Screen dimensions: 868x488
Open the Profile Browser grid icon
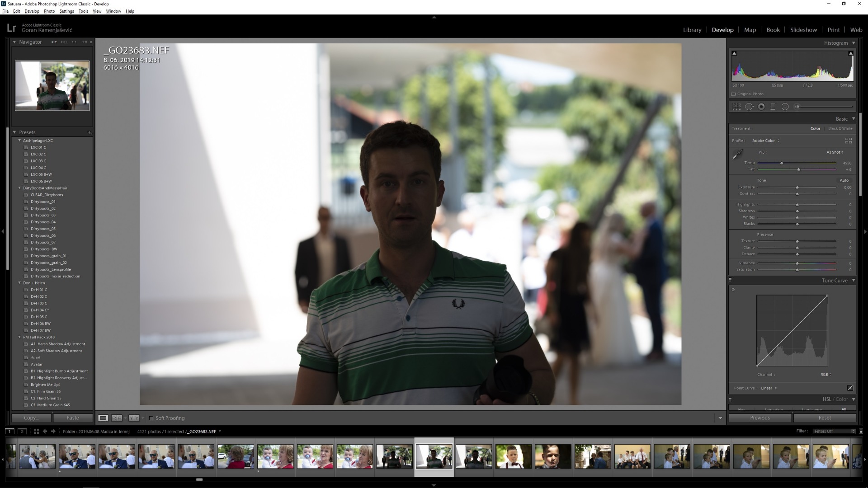848,141
